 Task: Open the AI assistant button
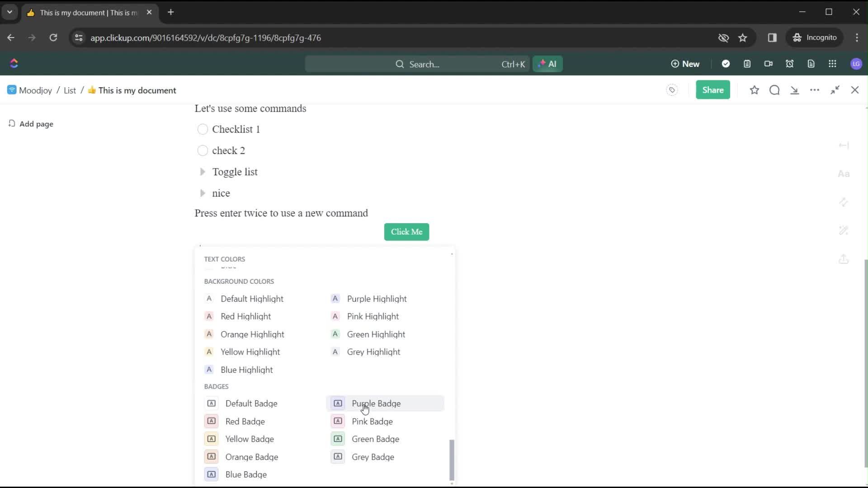click(547, 64)
